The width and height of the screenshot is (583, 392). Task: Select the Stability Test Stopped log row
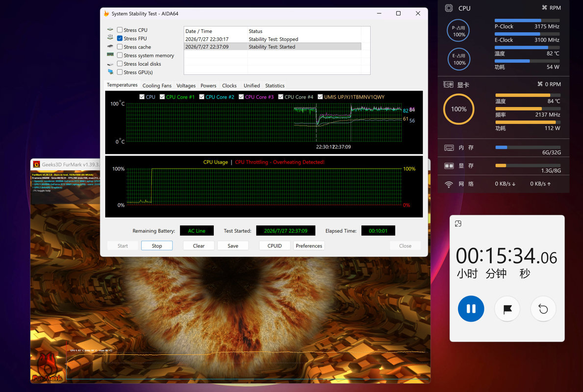pos(273,39)
